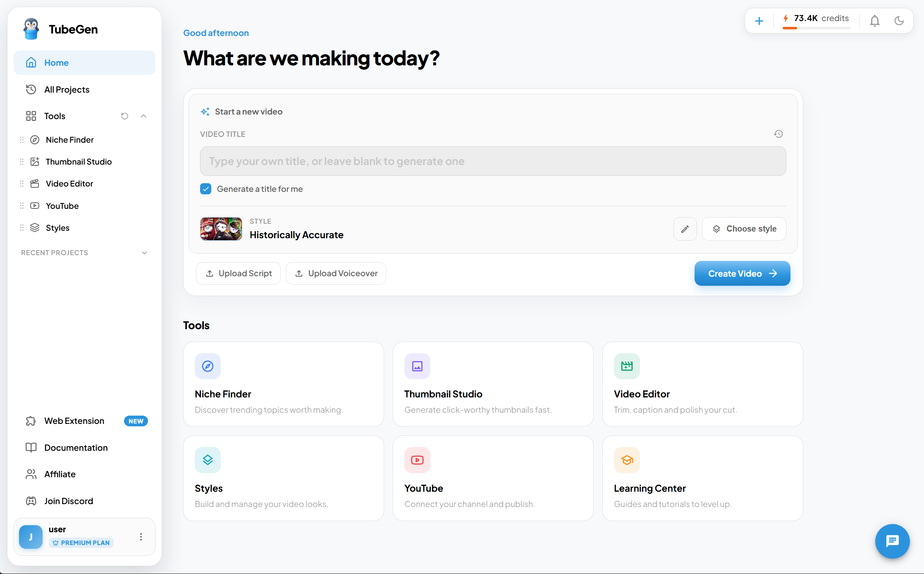Open the chat support bubble
Screen dimensions: 924x574
point(892,541)
